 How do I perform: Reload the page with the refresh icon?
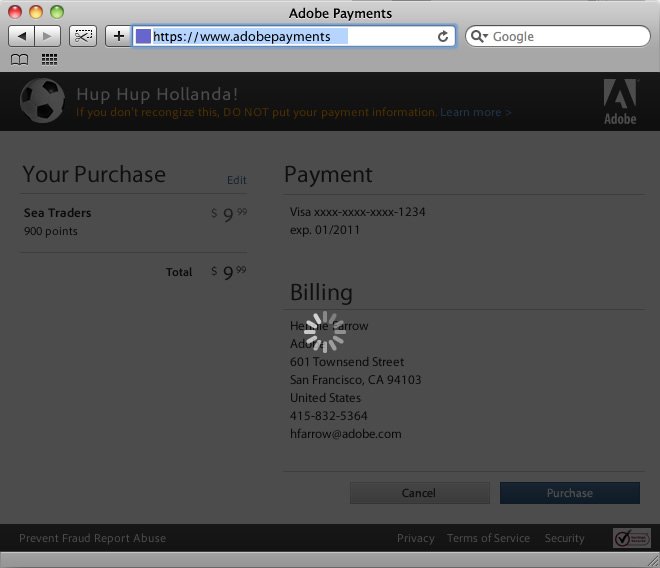pos(443,37)
